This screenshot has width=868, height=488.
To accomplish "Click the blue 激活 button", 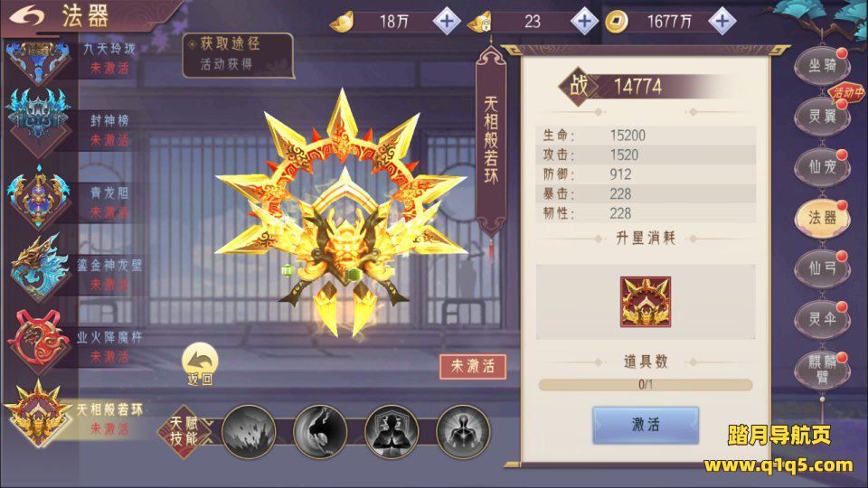I will 646,425.
